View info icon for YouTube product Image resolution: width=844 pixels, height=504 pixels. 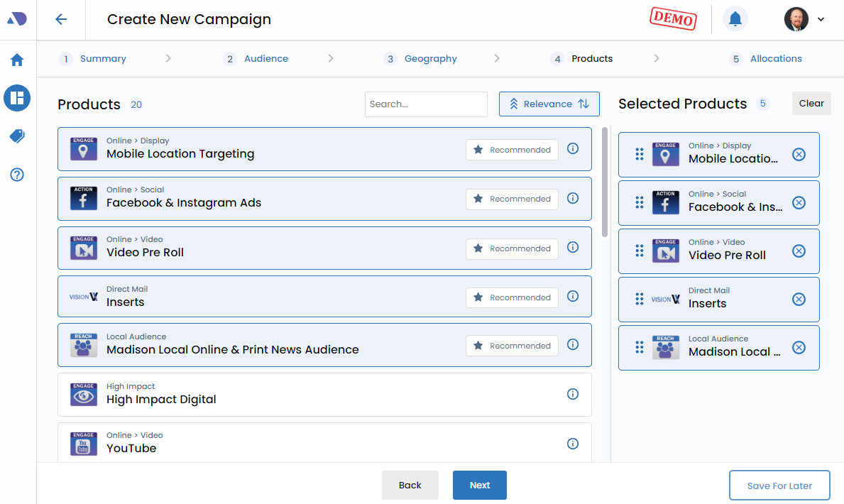pyautogui.click(x=573, y=444)
